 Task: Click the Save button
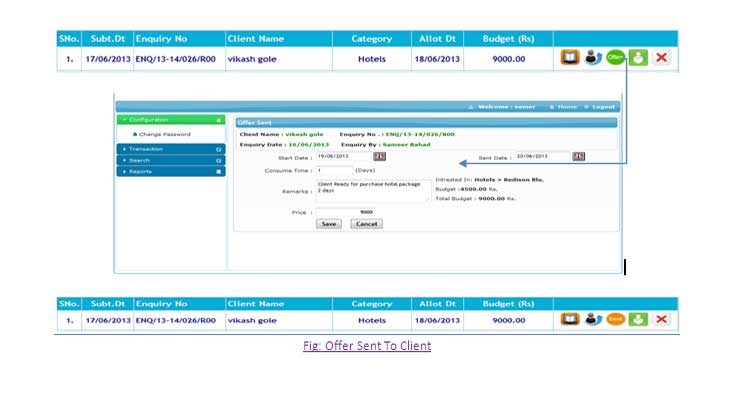click(x=329, y=224)
